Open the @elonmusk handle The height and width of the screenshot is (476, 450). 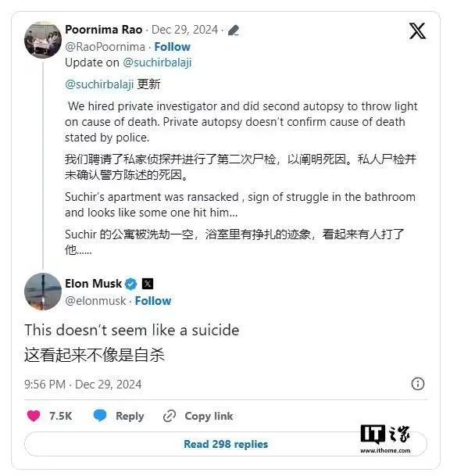point(95,301)
